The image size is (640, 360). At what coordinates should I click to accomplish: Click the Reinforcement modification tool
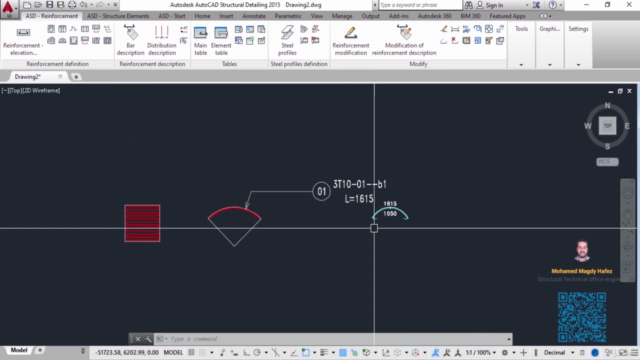click(351, 40)
